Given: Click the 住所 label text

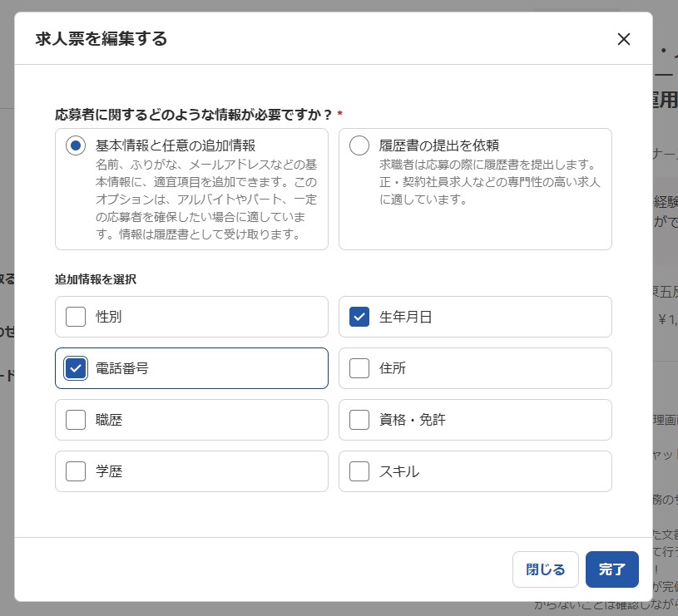Looking at the screenshot, I should [393, 368].
